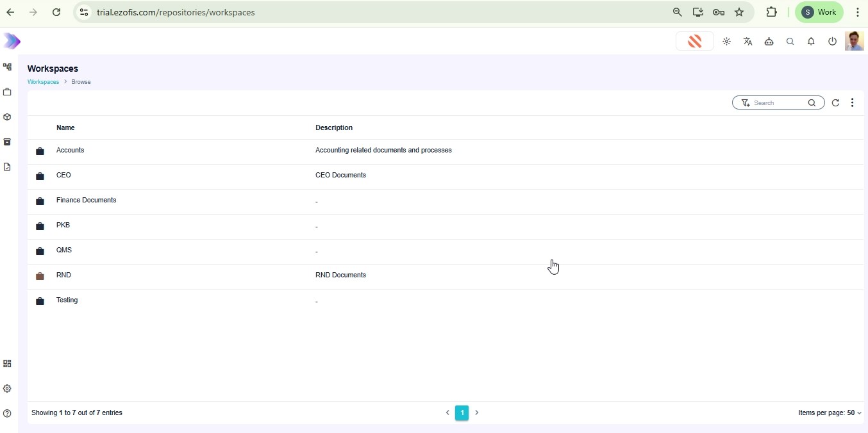Viewport: 868px width, 433px height.
Task: Click the workspace Search input field
Action: point(778,103)
